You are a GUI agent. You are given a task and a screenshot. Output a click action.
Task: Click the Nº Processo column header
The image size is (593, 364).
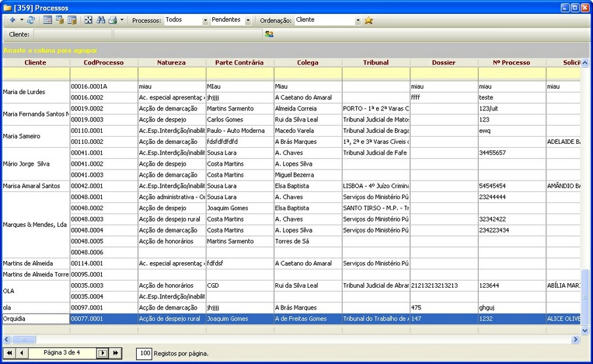[512, 62]
